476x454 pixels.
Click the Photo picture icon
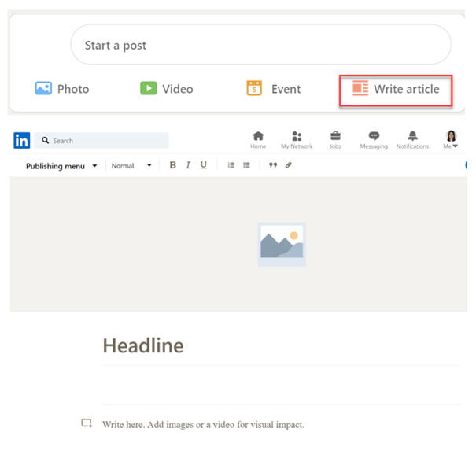click(x=43, y=88)
